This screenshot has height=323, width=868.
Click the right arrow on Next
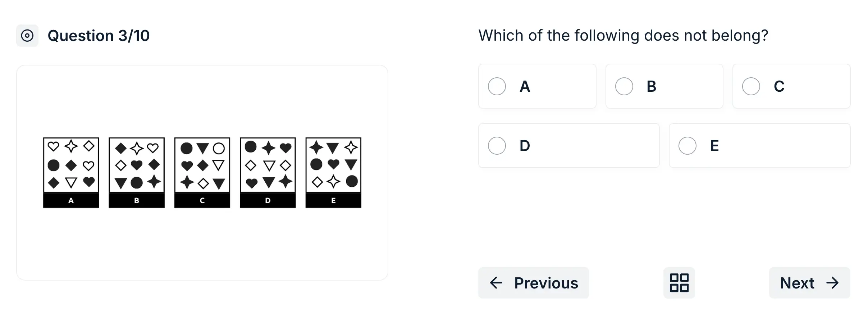pos(832,283)
